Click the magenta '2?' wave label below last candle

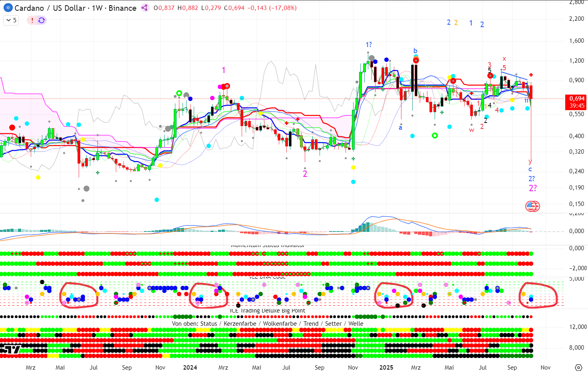tap(533, 188)
